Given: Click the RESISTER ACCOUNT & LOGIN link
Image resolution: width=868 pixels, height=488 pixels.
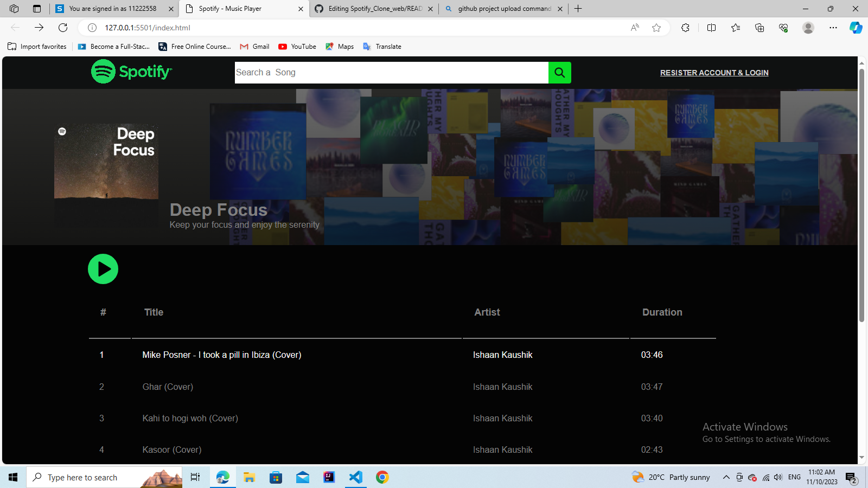Looking at the screenshot, I should coord(714,72).
